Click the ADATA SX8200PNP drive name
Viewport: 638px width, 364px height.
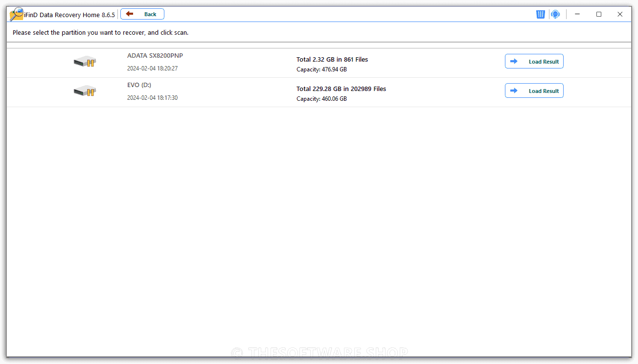(x=155, y=56)
